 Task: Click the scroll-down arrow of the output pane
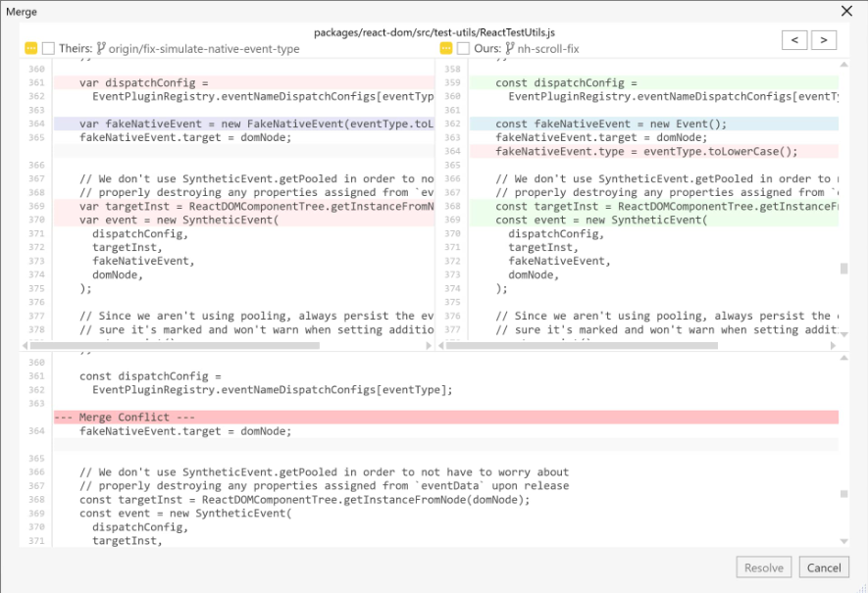pos(843,541)
